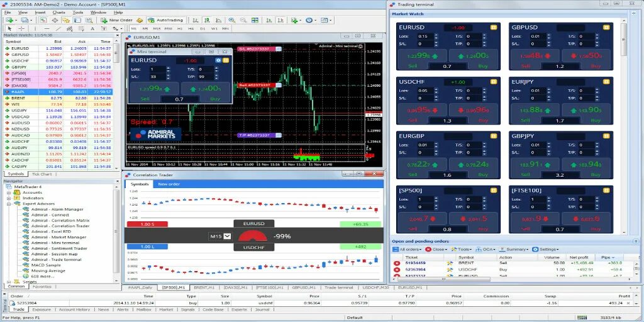Viewport: 644px width, 322px height.
Task: Toggle the Data Window toolbar icon
Action: coord(55,20)
